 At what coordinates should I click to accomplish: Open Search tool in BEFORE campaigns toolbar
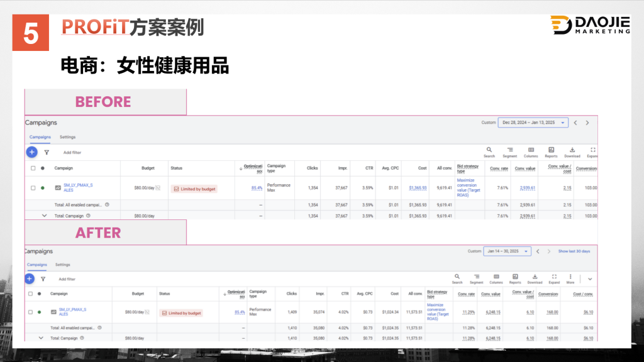(x=489, y=152)
